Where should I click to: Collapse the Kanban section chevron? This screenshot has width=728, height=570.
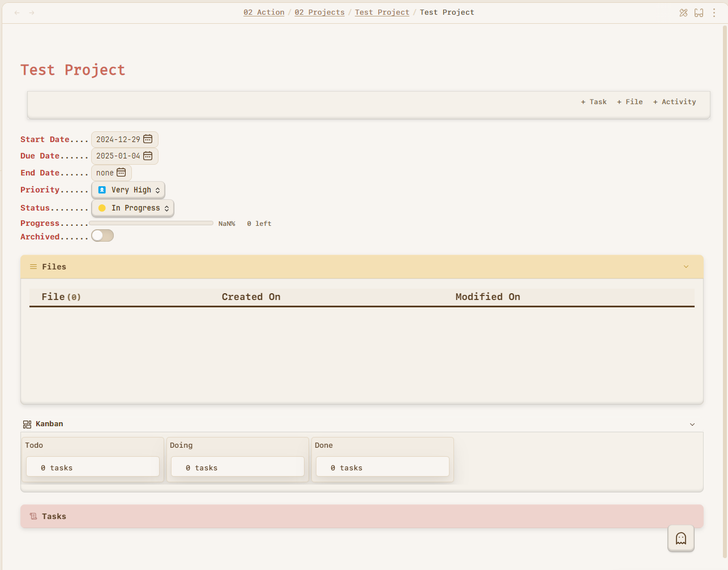coord(692,425)
